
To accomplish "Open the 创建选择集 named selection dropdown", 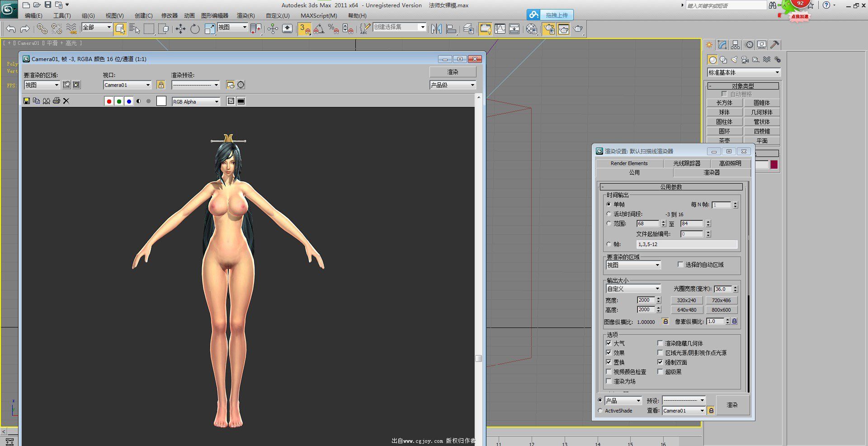I will [x=400, y=27].
